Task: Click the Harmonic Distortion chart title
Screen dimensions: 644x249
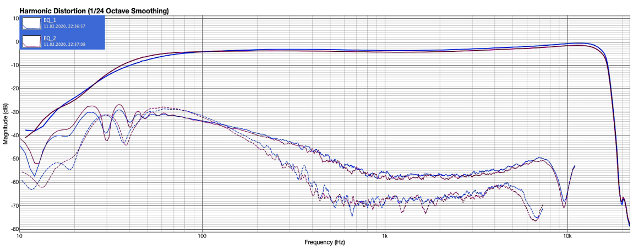Action: click(x=94, y=10)
